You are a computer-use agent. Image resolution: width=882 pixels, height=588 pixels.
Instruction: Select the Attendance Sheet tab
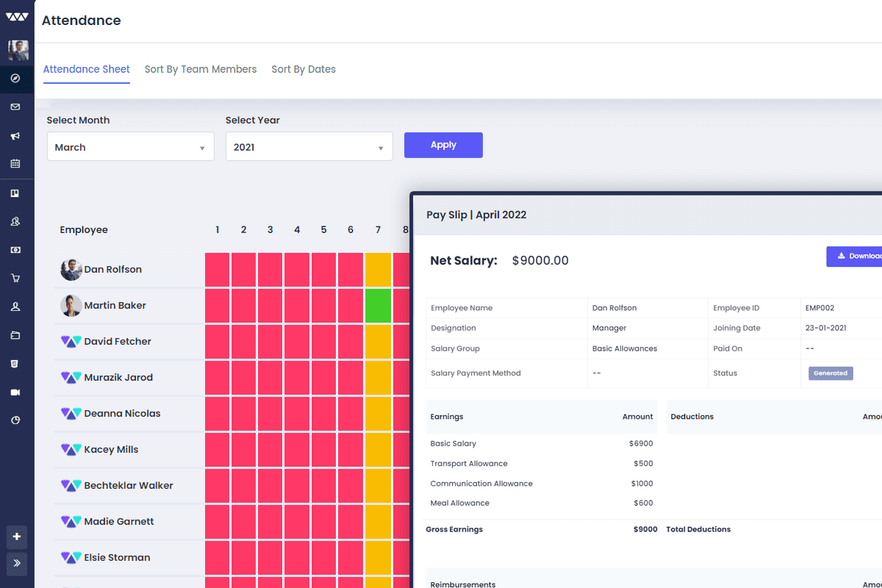[x=87, y=69]
